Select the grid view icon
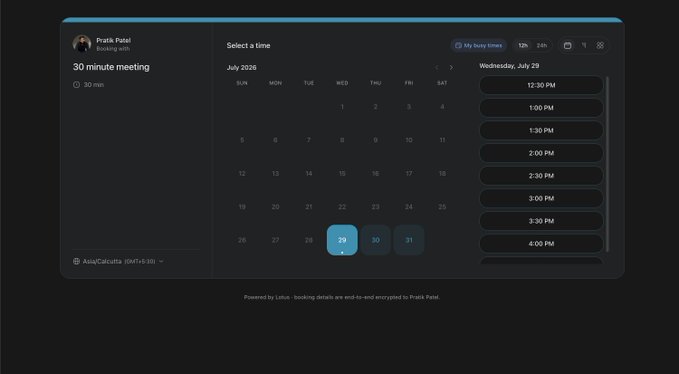The height and width of the screenshot is (374, 679). [600, 45]
